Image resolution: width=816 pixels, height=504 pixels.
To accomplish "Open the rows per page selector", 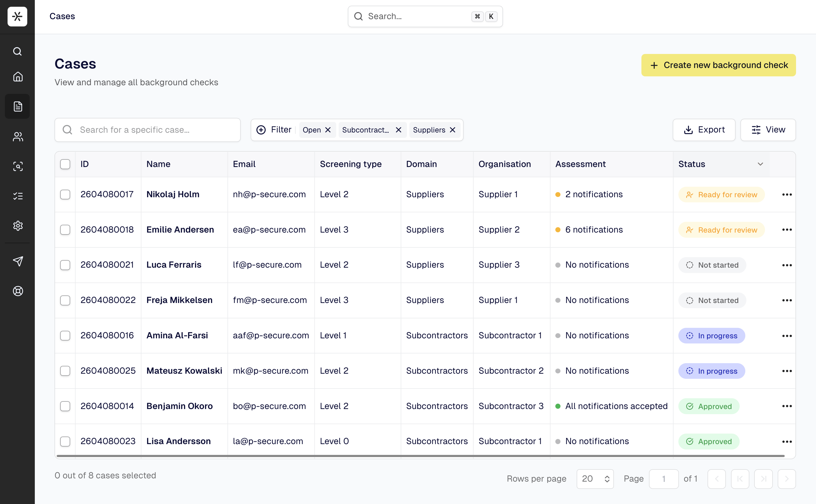I will (595, 479).
